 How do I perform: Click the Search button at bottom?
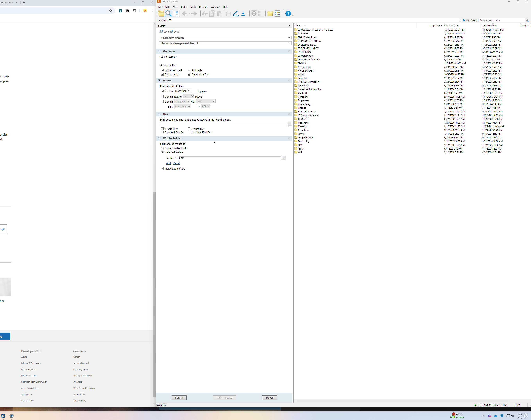[179, 398]
